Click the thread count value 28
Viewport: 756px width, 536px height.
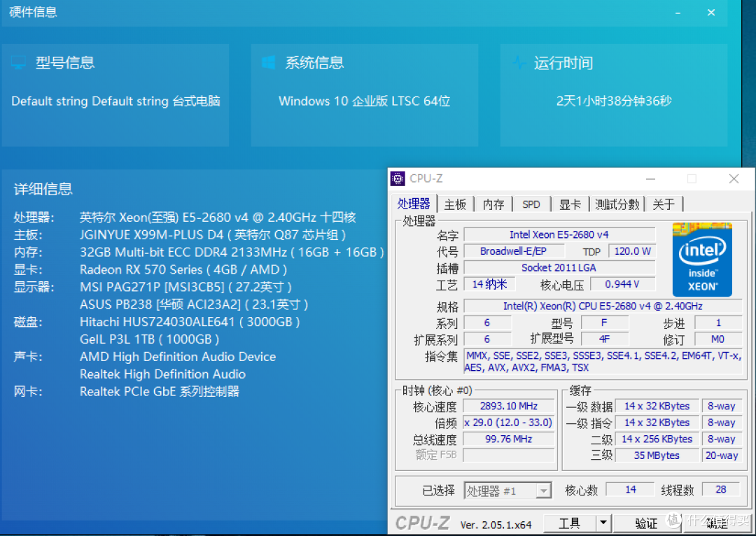721,490
